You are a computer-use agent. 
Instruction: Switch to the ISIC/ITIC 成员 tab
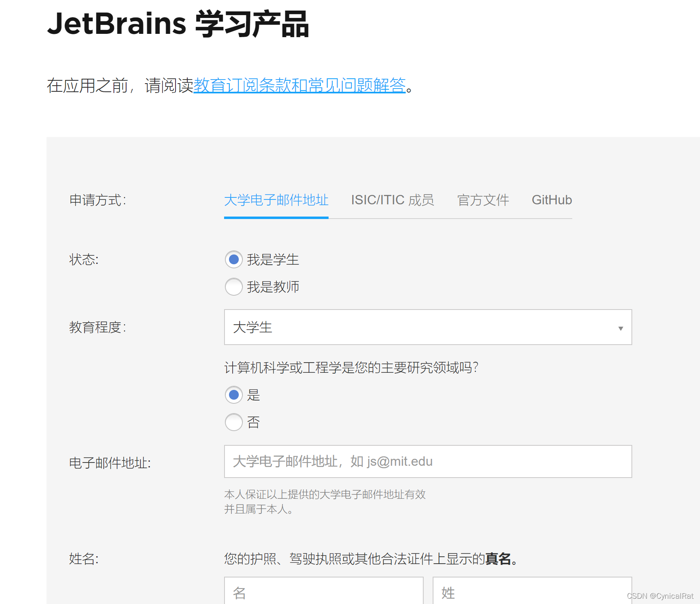[393, 200]
